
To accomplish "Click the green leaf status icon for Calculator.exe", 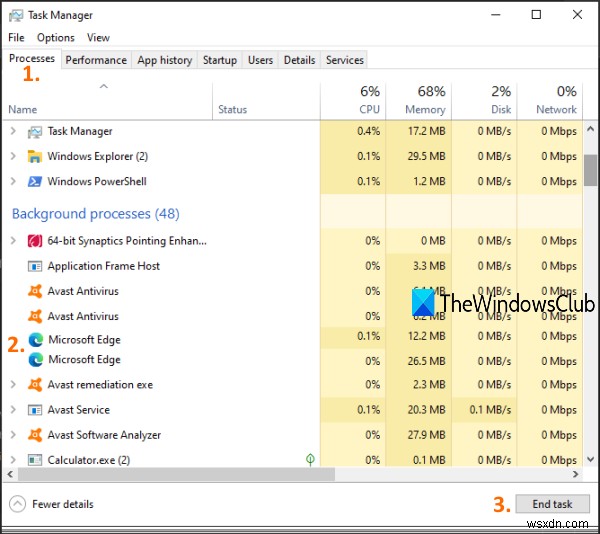I will click(310, 459).
